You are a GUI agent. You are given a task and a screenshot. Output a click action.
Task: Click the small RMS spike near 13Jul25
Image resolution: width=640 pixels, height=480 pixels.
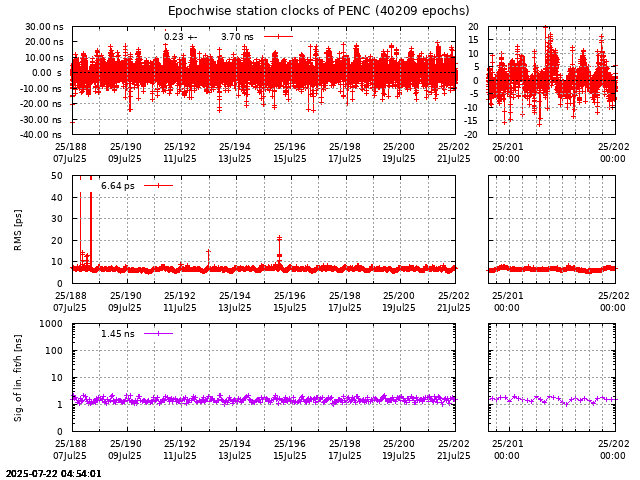click(x=209, y=259)
